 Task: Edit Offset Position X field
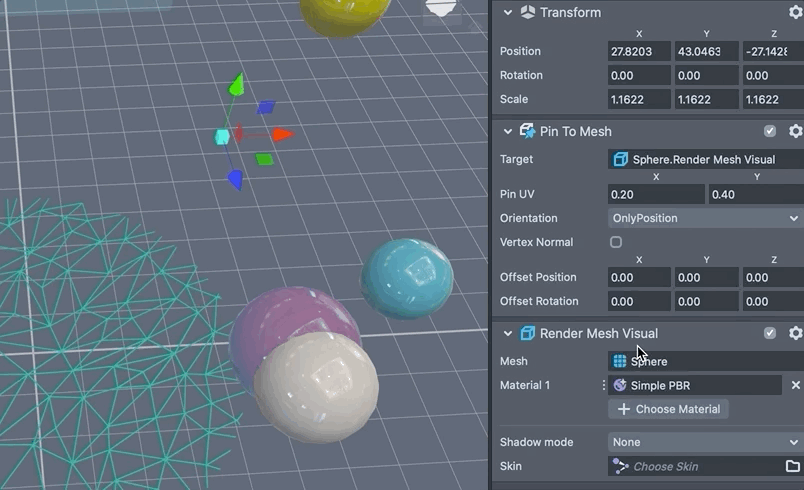[x=639, y=277]
